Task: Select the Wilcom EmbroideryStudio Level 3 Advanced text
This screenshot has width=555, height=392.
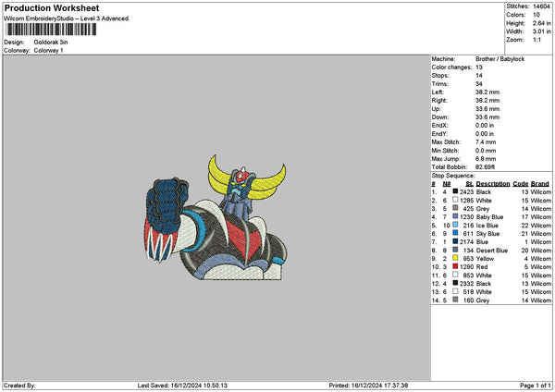Action: pos(67,18)
